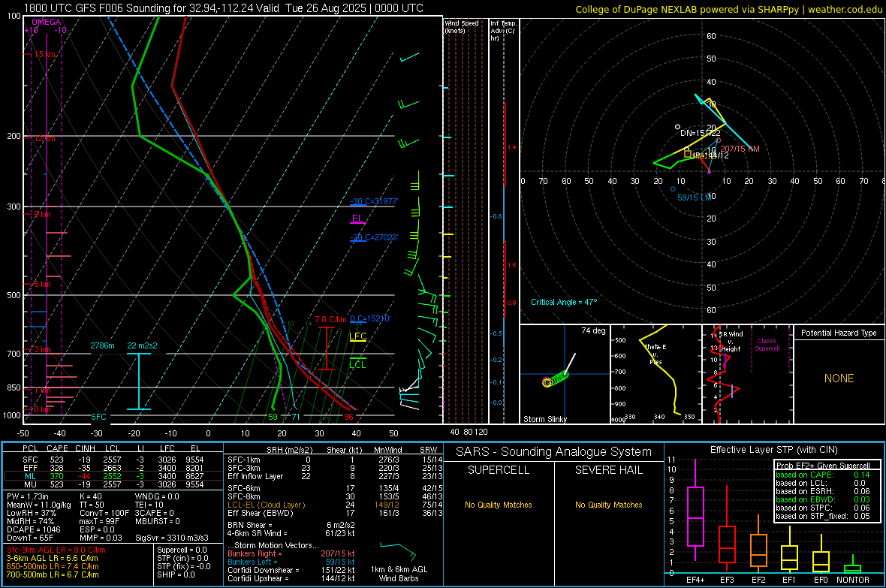Click the storm slinky circle cluster
Screen dimensions: 886x588
pos(555,378)
